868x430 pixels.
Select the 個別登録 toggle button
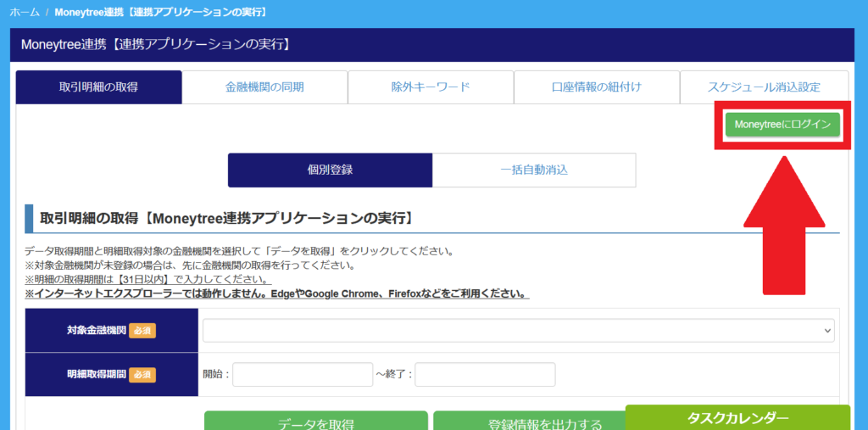point(330,170)
